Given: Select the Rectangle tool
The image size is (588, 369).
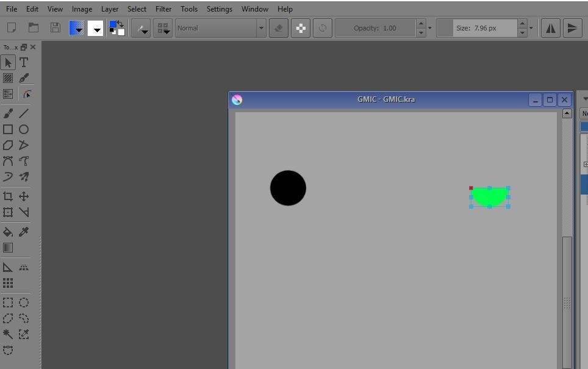Looking at the screenshot, I should tap(8, 129).
